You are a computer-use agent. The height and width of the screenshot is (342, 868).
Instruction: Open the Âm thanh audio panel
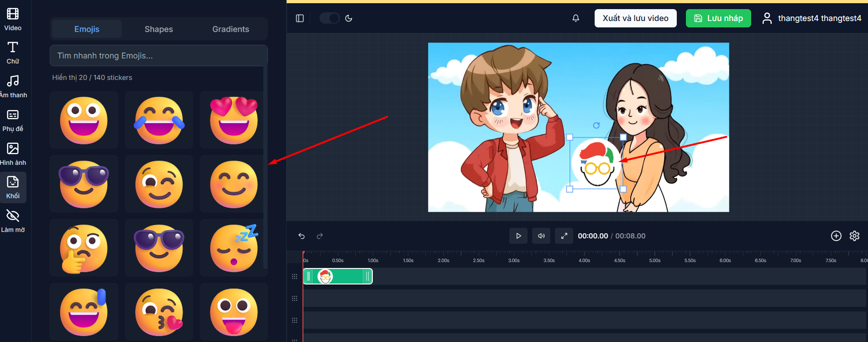(13, 87)
